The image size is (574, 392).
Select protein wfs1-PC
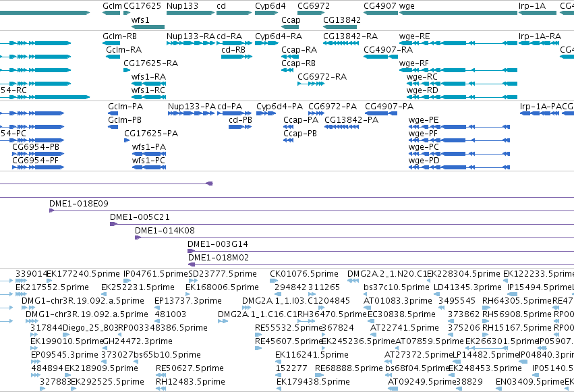[149, 167]
